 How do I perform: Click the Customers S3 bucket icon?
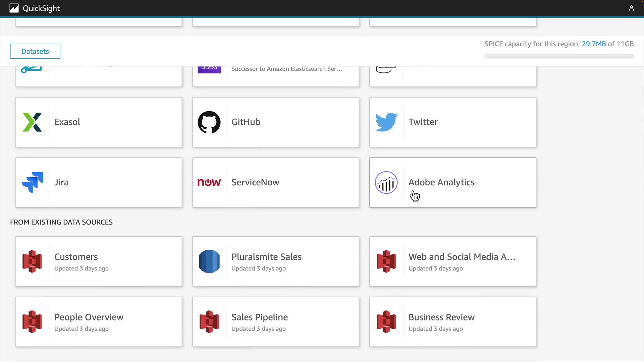point(32,261)
